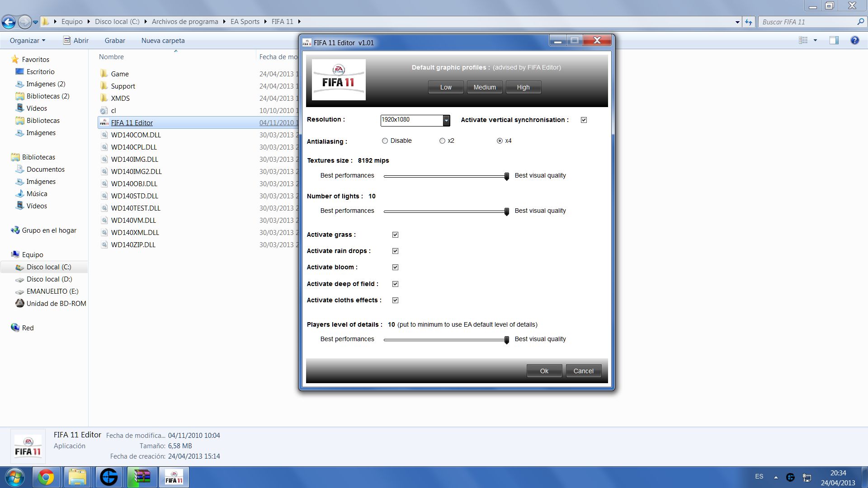Click the Explorer forward navigation arrow
The width and height of the screenshot is (868, 488).
pos(24,21)
